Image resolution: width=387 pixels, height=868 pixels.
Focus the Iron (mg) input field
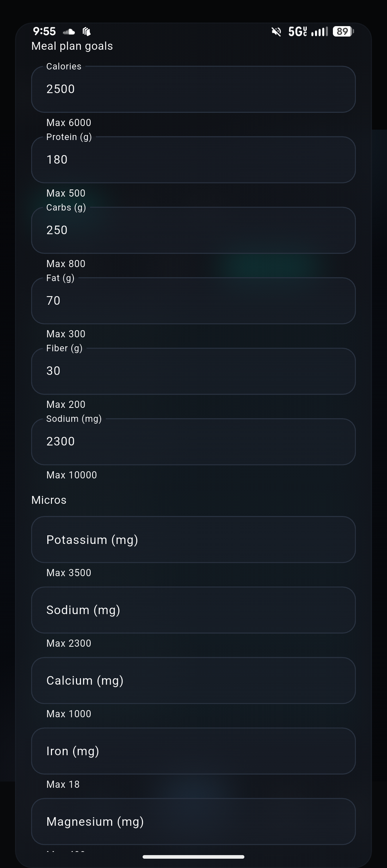point(193,751)
